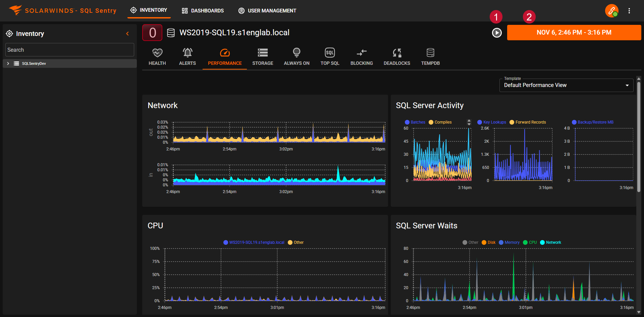Image resolution: width=644 pixels, height=317 pixels.
Task: Switch to the Dashboards menu
Action: point(203,11)
